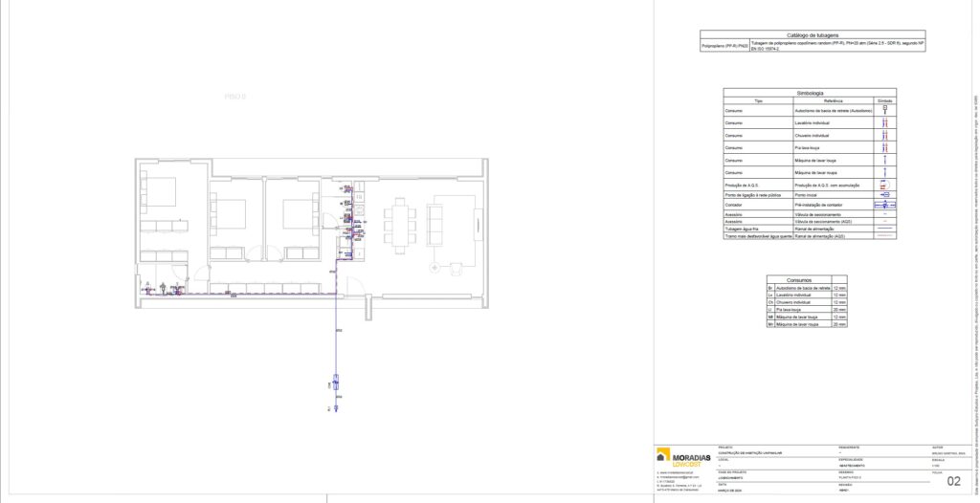Click the 'AUTOR' label in the title block
980x503 pixels.
[938, 448]
